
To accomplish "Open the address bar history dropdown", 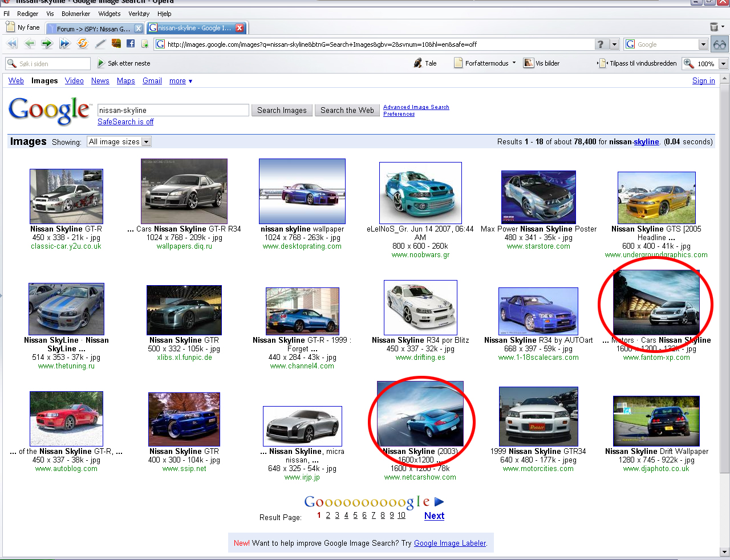I will click(614, 44).
